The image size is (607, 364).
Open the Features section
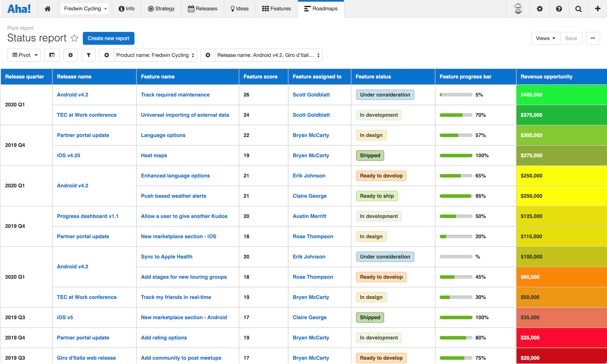coord(276,9)
